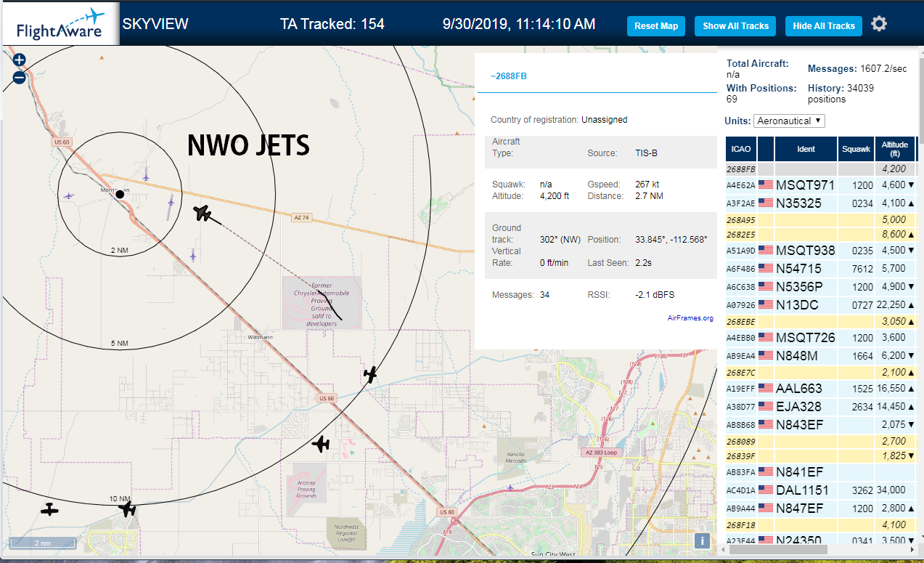The width and height of the screenshot is (924, 563).
Task: Select the N35325 row
Action: [x=820, y=203]
